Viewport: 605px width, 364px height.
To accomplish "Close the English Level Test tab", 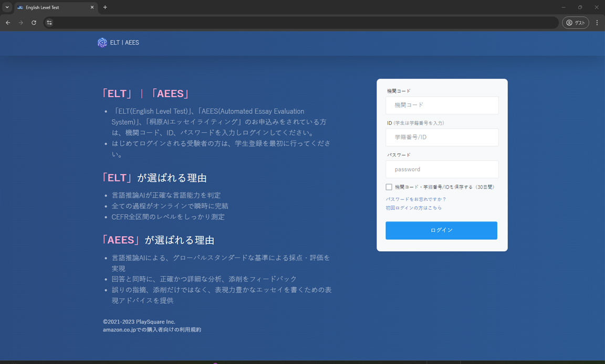I will (x=92, y=7).
